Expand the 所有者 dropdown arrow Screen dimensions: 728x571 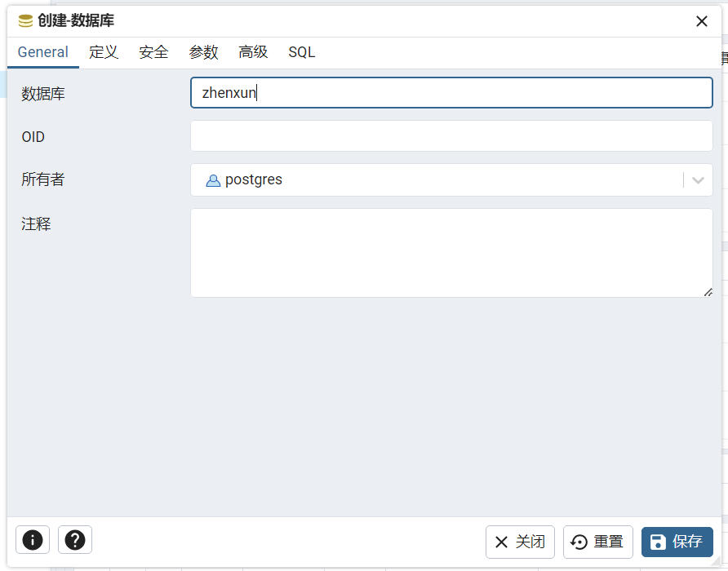point(698,180)
